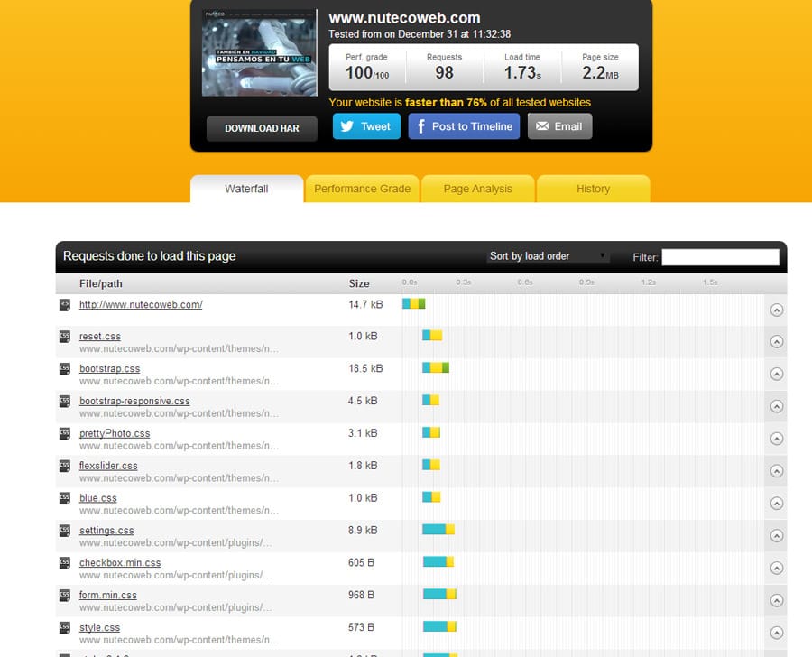
Task: Click the CSS file icon beside form.min.css
Action: pyautogui.click(x=65, y=596)
